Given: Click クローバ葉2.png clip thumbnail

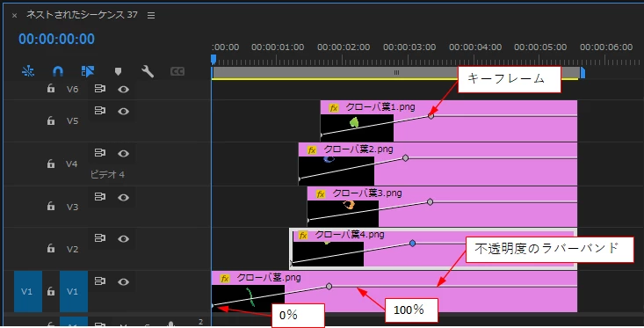Looking at the screenshot, I should click(x=336, y=171).
